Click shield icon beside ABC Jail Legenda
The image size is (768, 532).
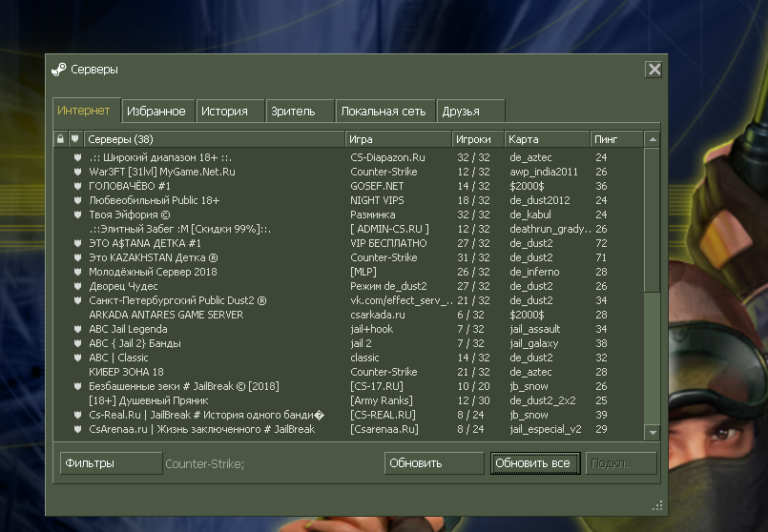tap(77, 329)
